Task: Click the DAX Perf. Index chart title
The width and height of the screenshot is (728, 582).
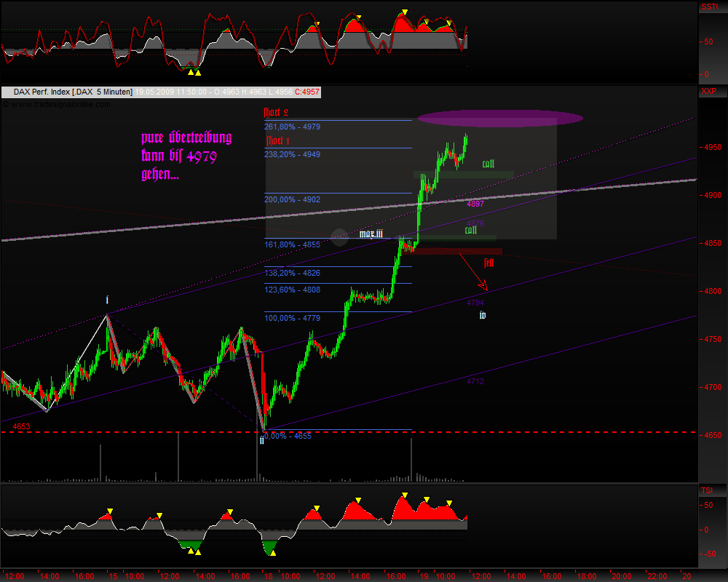Action: click(x=68, y=92)
